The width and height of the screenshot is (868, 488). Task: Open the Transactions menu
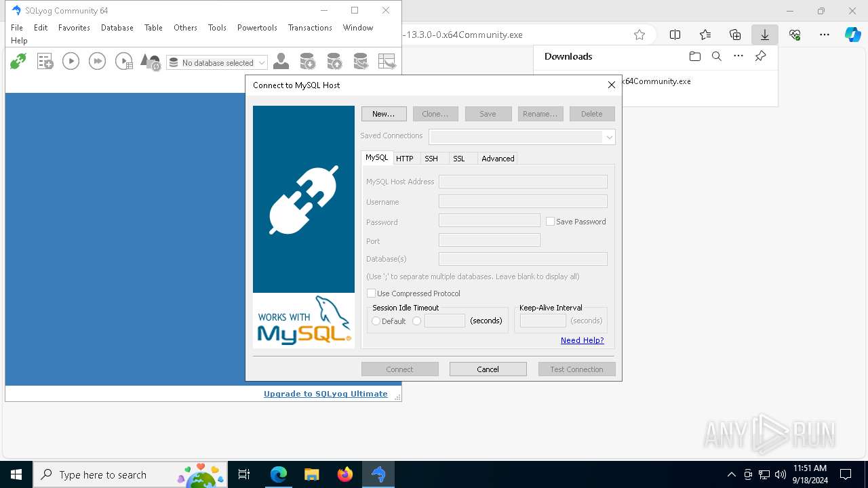310,28
